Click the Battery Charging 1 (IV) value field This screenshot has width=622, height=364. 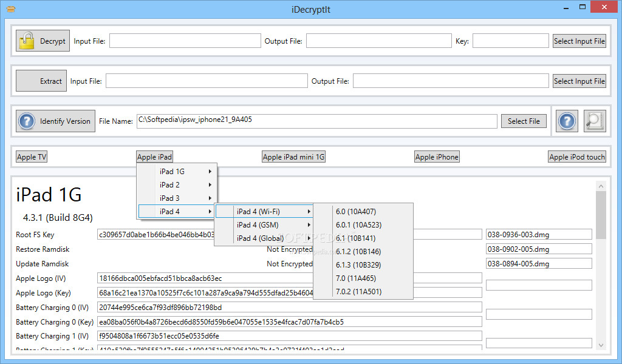[x=290, y=336]
